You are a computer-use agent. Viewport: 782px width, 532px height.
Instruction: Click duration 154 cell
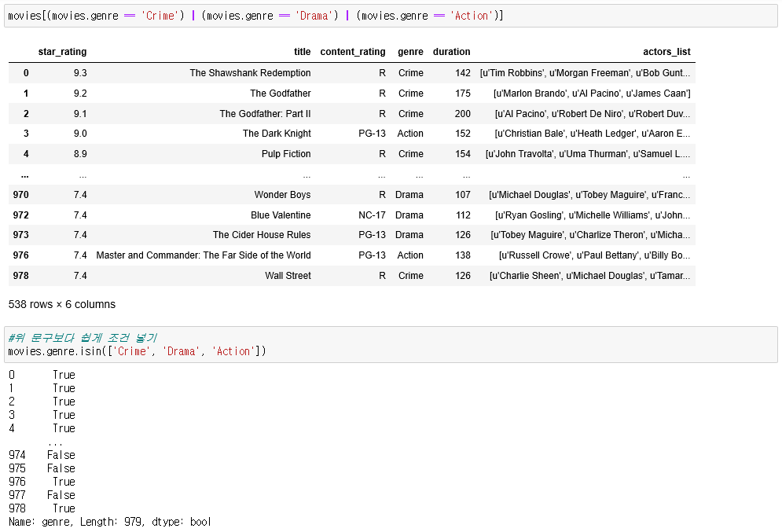pos(463,154)
